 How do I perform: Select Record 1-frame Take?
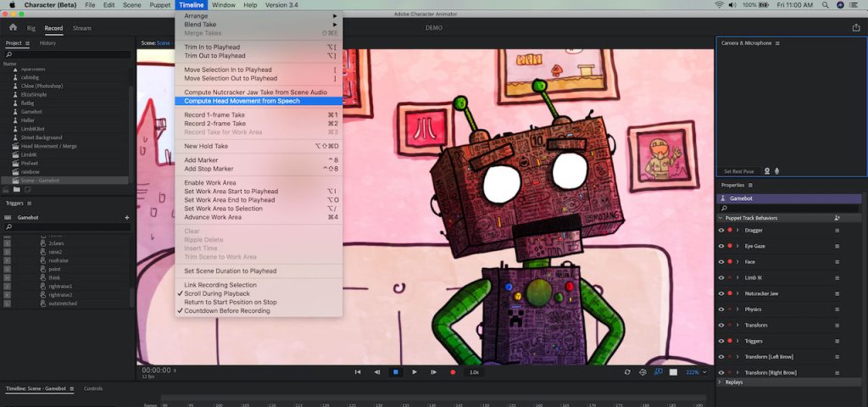(x=259, y=114)
